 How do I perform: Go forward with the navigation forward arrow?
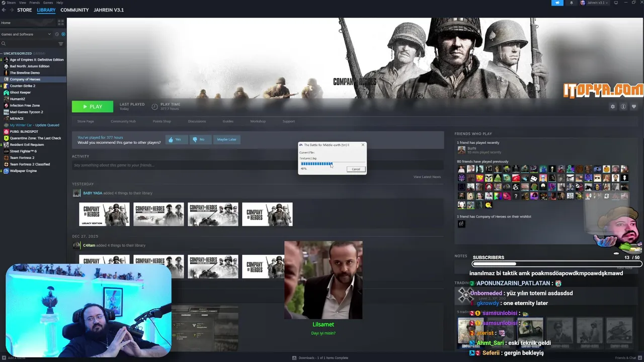click(11, 10)
